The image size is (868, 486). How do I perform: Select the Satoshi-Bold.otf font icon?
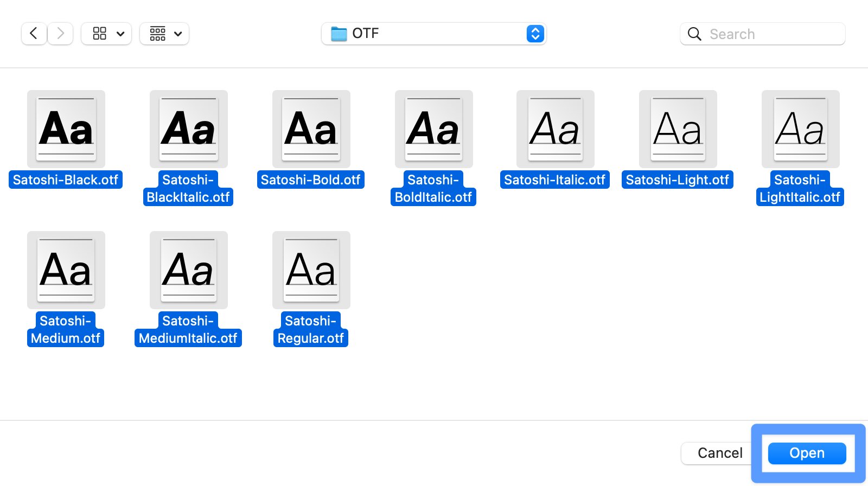pyautogui.click(x=311, y=129)
